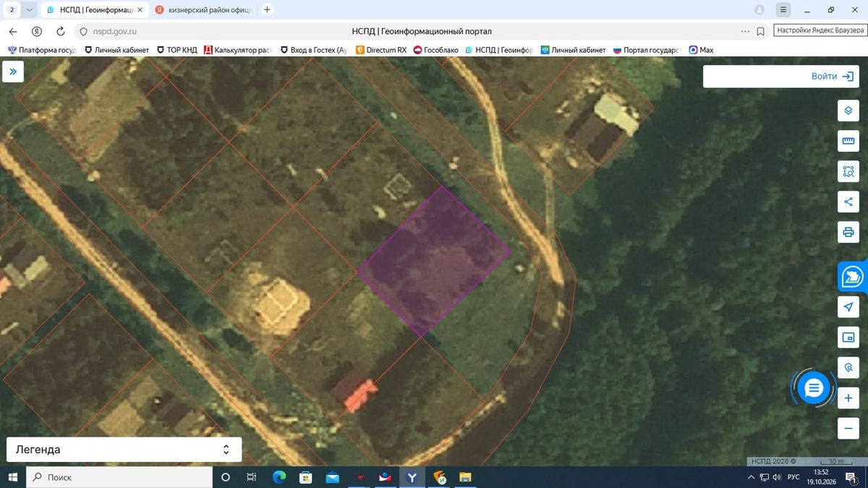Bookmark this page in the address bar
Image resolution: width=868 pixels, height=488 pixels.
[x=761, y=32]
